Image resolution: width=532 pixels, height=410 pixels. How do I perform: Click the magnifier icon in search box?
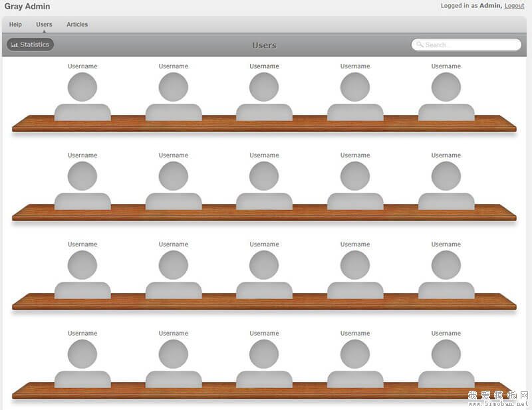(420, 45)
